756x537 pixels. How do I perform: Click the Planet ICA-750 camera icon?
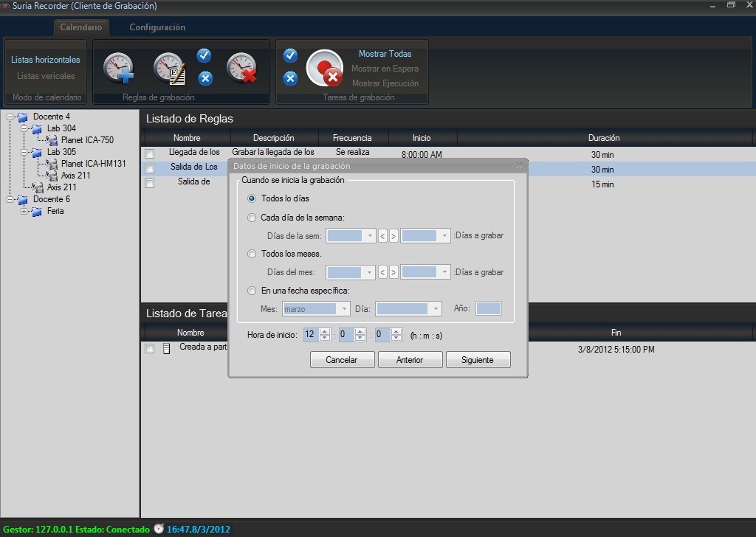click(x=52, y=140)
